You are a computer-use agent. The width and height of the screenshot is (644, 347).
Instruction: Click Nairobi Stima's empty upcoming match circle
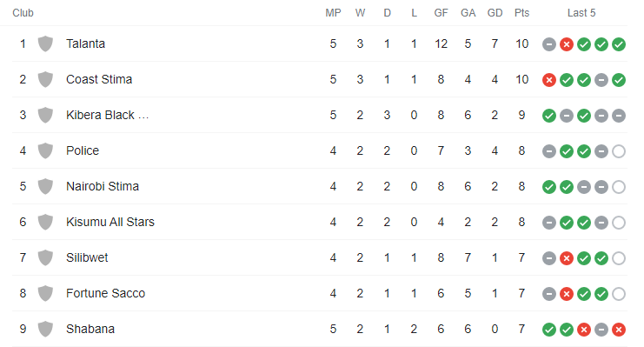pos(619,187)
